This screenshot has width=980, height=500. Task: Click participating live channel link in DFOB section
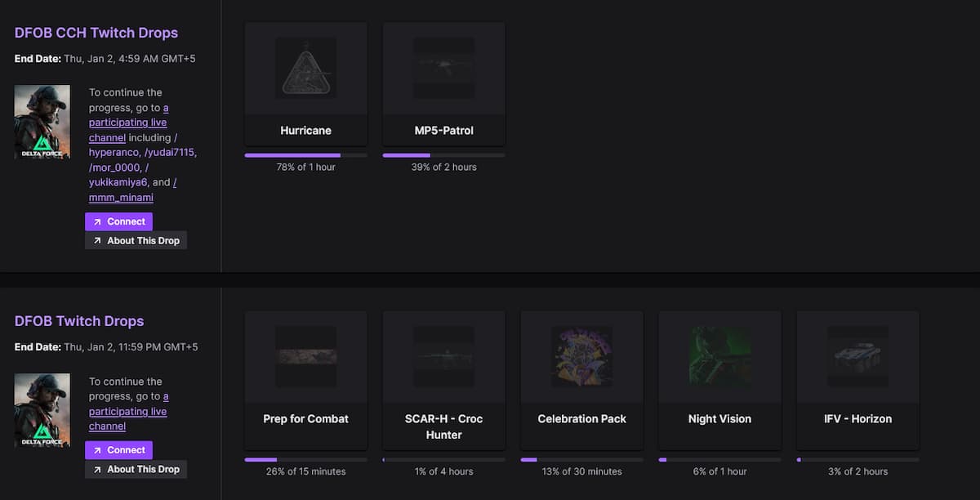(128, 411)
